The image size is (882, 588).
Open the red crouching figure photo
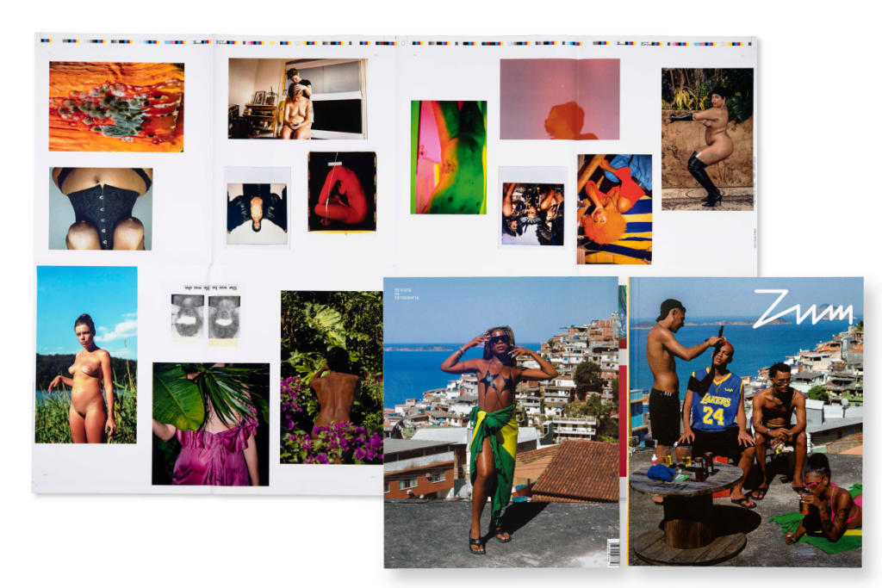pos(342,192)
